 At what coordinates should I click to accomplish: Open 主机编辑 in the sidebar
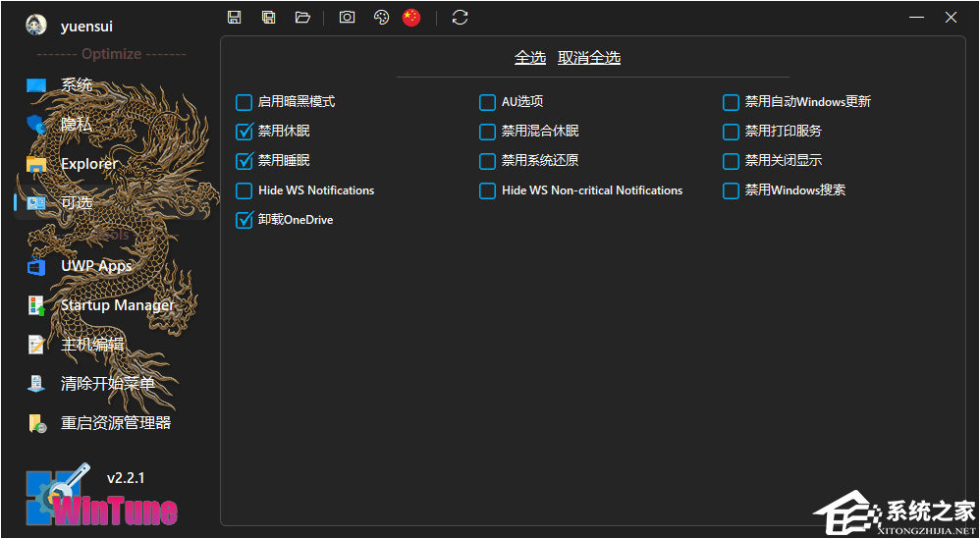[x=113, y=345]
